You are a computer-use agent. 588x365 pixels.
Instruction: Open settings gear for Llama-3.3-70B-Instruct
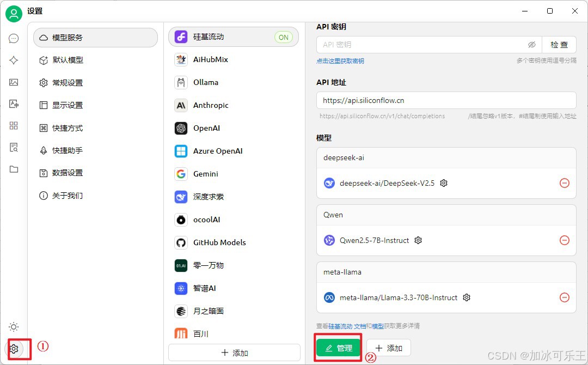point(467,297)
